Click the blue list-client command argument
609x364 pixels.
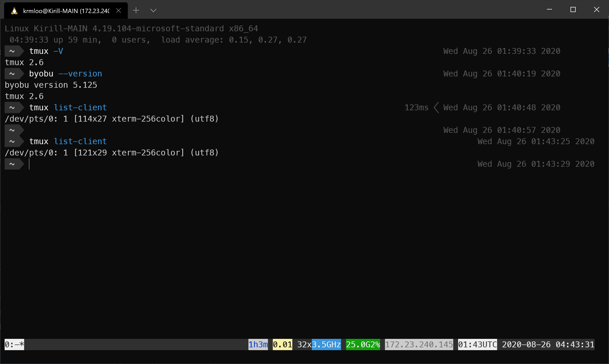point(80,107)
